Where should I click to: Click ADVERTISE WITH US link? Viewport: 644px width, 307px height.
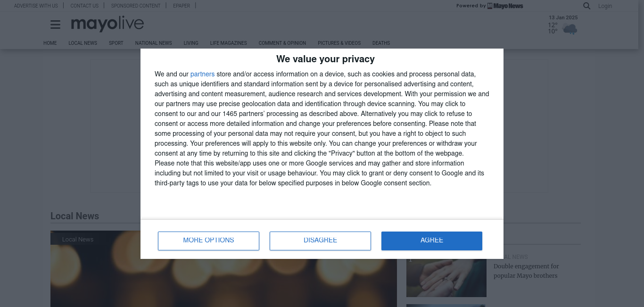click(36, 6)
